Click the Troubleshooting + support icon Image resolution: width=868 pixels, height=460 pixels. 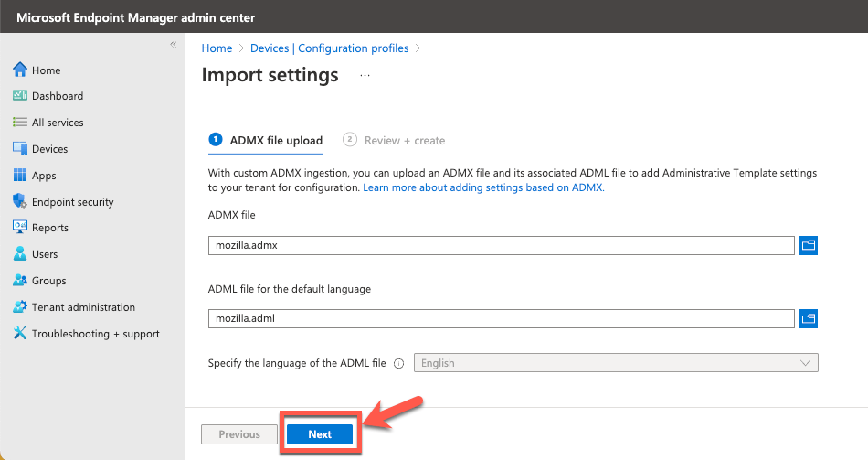20,334
